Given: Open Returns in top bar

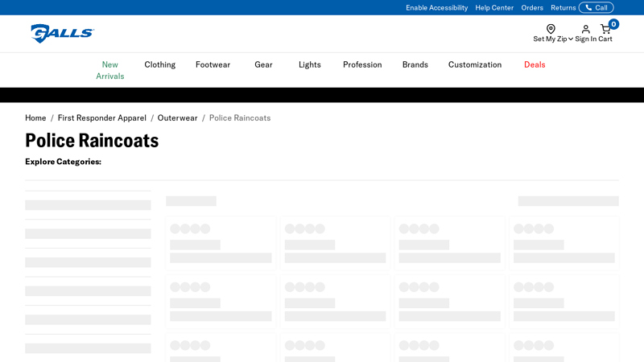Looking at the screenshot, I should pos(563,8).
